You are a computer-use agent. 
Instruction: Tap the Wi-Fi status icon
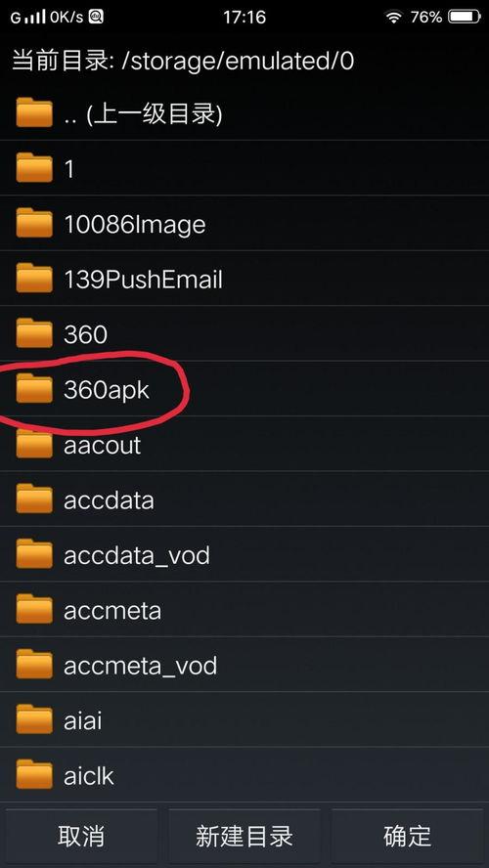(x=394, y=18)
